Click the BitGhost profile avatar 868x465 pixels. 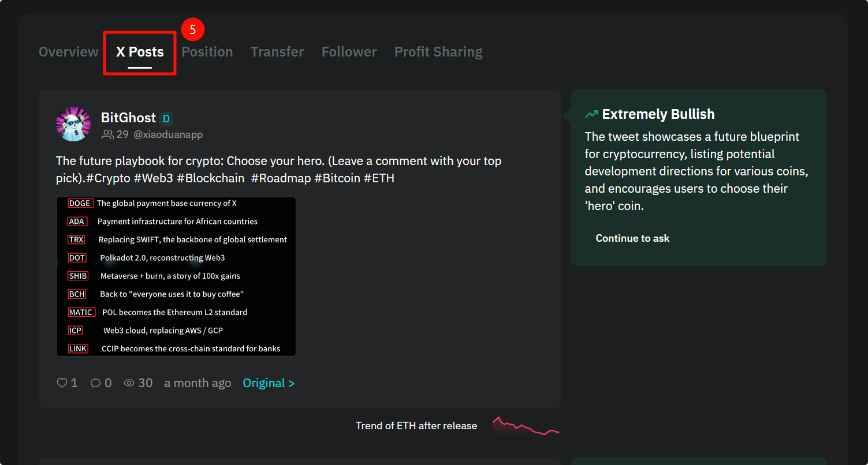(x=73, y=124)
